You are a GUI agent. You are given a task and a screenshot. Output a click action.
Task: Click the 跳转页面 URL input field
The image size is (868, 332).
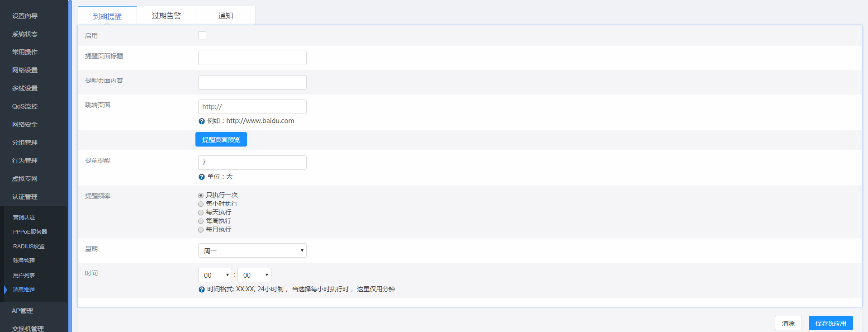point(252,107)
